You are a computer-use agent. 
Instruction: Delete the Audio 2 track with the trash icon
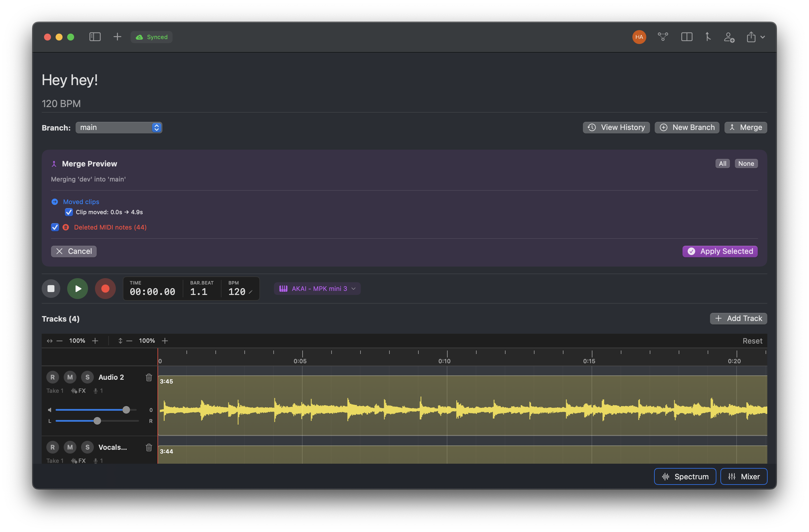(x=149, y=377)
